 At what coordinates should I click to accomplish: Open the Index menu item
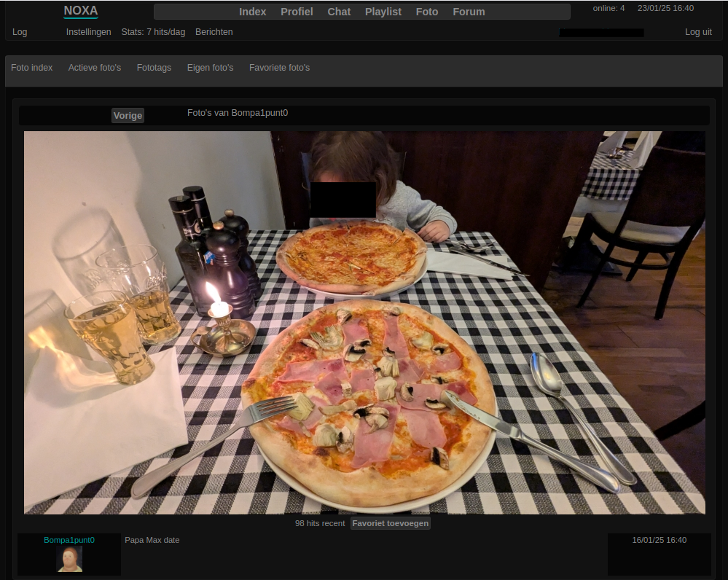point(253,12)
